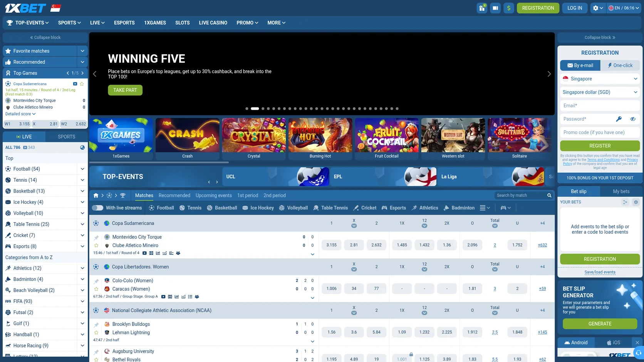Open Terms and Conditions link
This screenshot has height=362, width=644.
(603, 160)
